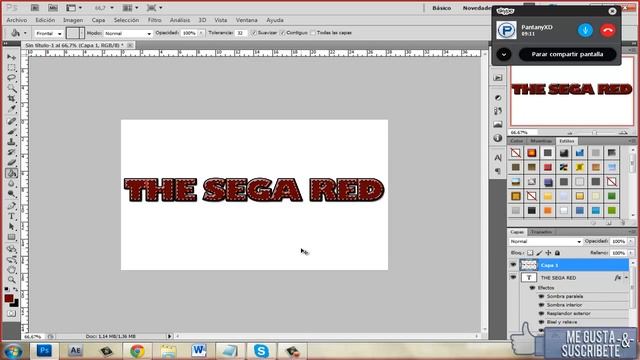The height and width of the screenshot is (360, 640).
Task: Select the Move tool
Action: pyautogui.click(x=11, y=57)
